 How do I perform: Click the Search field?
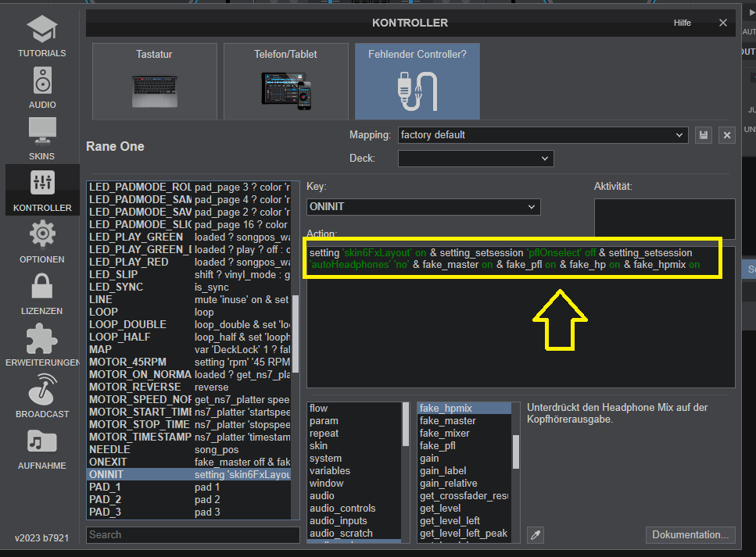tap(193, 535)
